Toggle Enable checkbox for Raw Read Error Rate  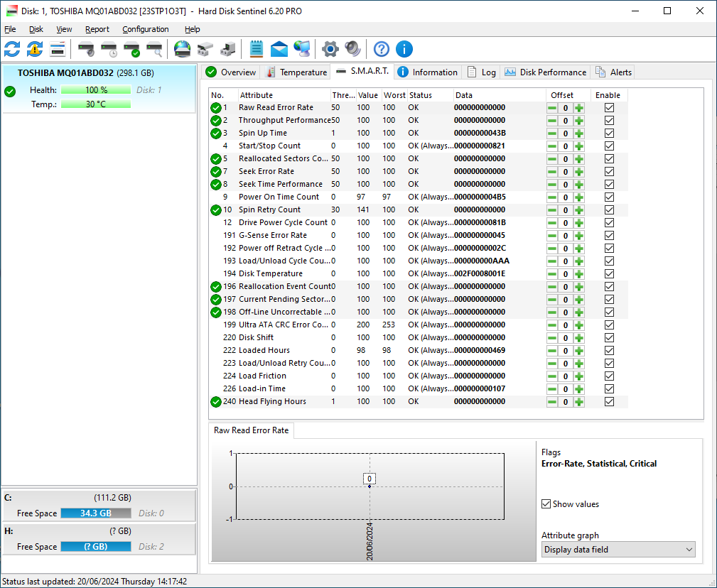(x=609, y=108)
